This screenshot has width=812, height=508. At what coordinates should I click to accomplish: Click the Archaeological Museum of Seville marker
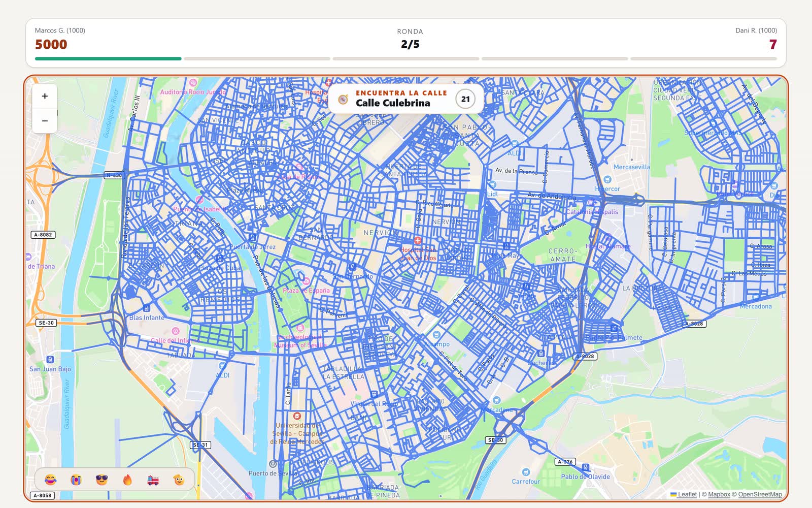pos(300,328)
